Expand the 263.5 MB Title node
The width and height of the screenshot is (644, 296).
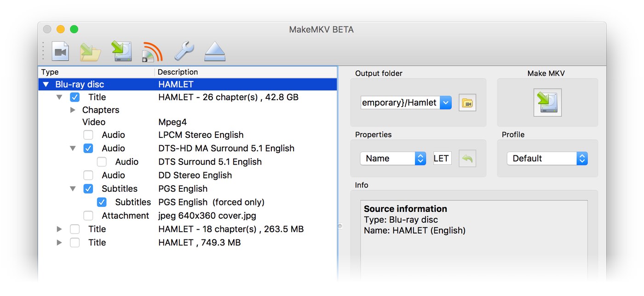point(59,229)
